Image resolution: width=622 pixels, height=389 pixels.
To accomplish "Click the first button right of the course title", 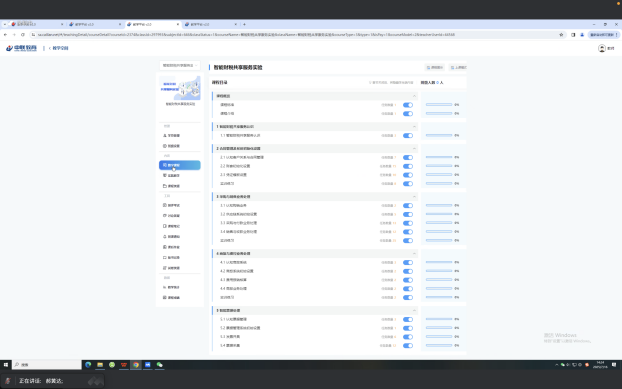I will click(x=435, y=67).
